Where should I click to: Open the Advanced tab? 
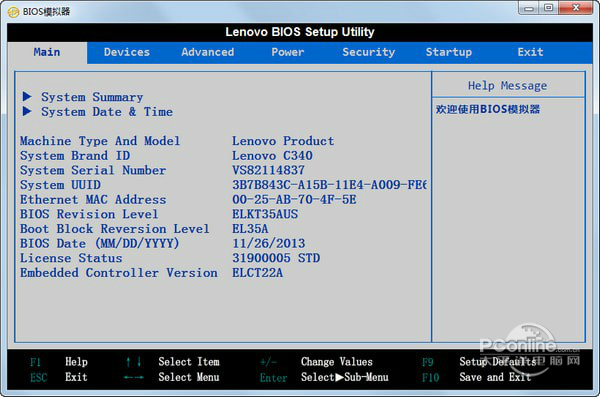pos(208,52)
